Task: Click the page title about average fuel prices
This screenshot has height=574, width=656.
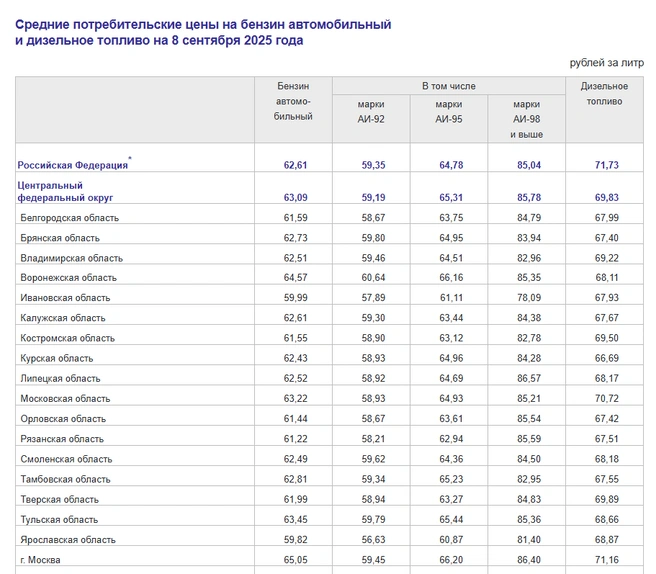Action: click(x=203, y=32)
